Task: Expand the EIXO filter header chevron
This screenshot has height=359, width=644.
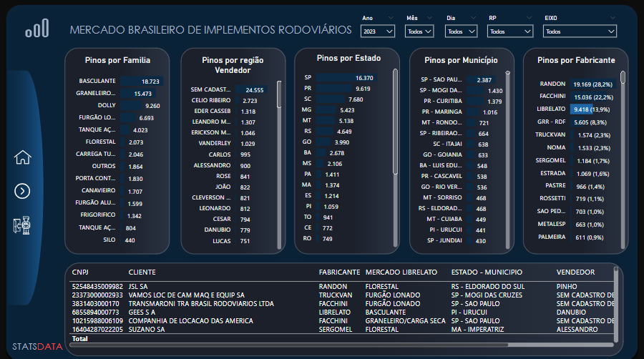Action: [x=613, y=18]
